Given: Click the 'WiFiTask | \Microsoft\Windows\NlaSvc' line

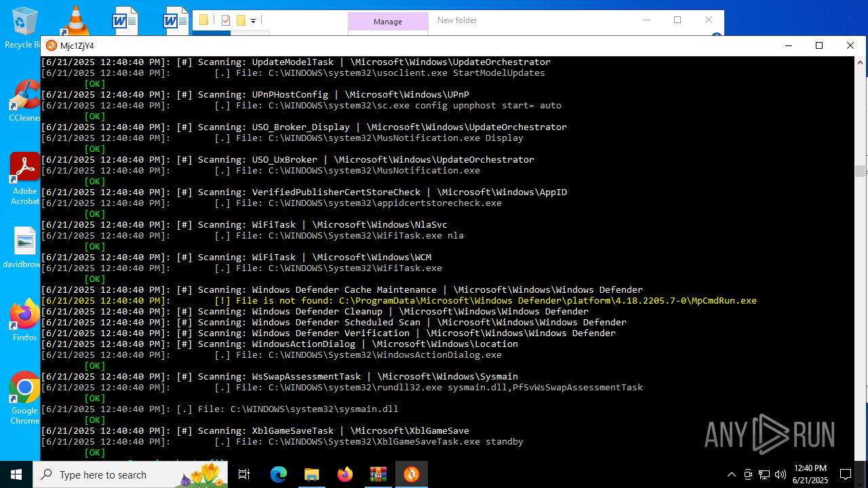Looking at the screenshot, I should coord(244,224).
